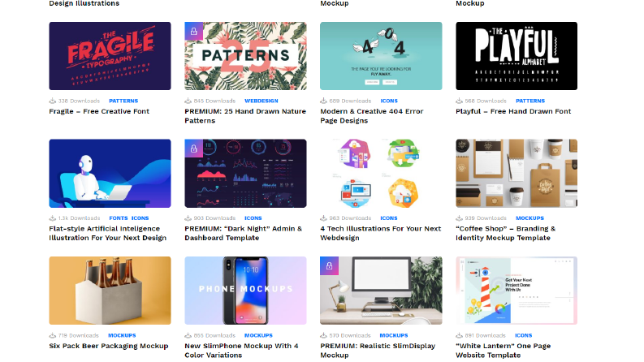Open 'Fragile – Free Creative Font' title

(x=99, y=111)
